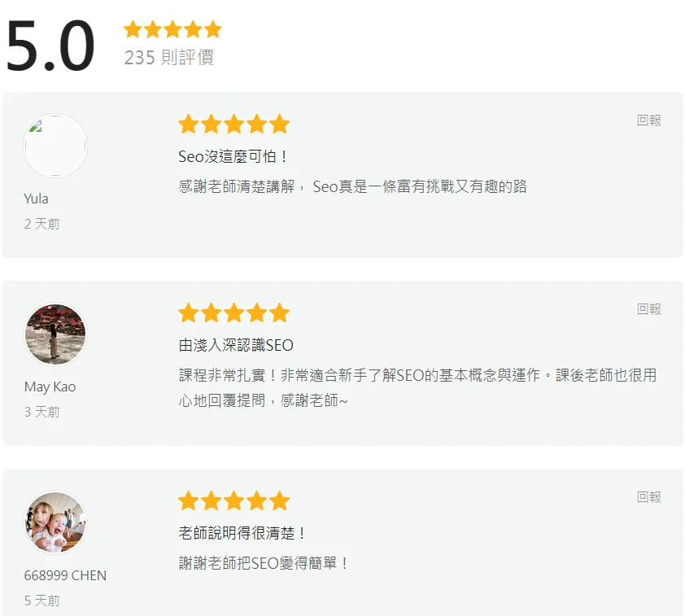
Task: Select the 235 則評價 review count
Action: click(x=169, y=58)
